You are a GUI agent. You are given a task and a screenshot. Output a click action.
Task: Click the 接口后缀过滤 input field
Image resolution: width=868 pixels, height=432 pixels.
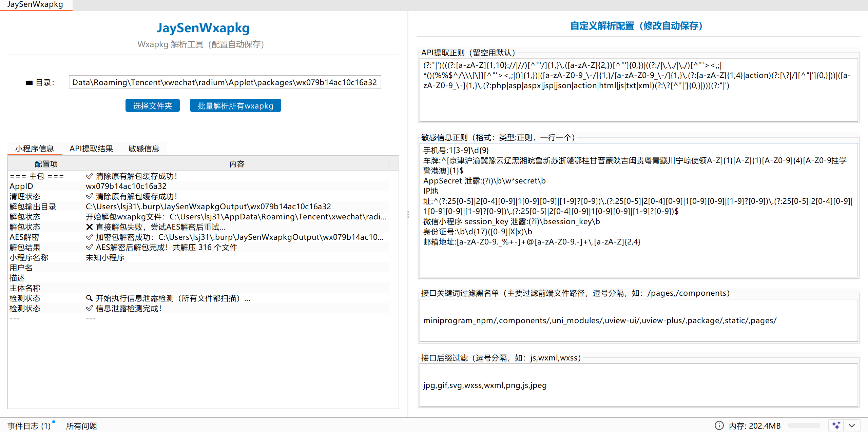(639, 385)
